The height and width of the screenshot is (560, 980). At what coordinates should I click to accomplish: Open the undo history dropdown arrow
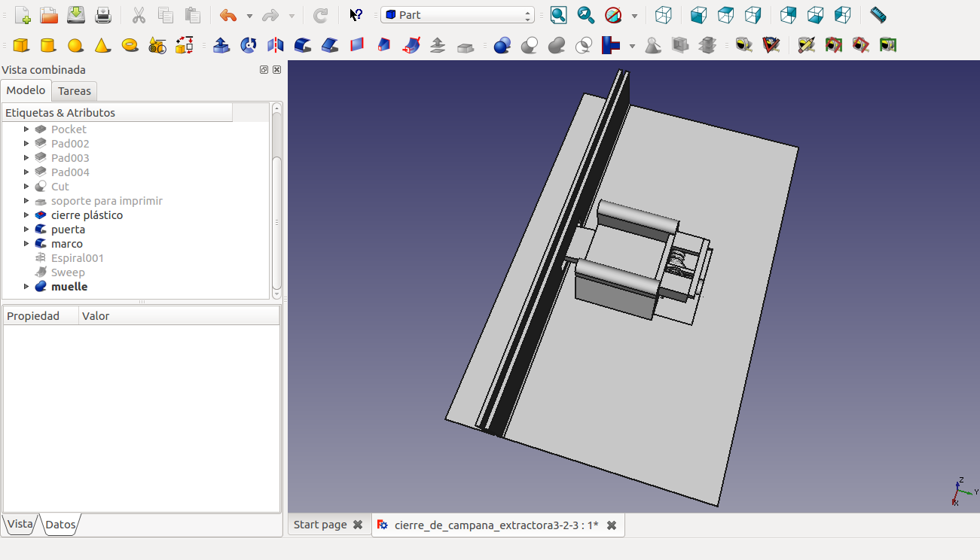tap(249, 16)
